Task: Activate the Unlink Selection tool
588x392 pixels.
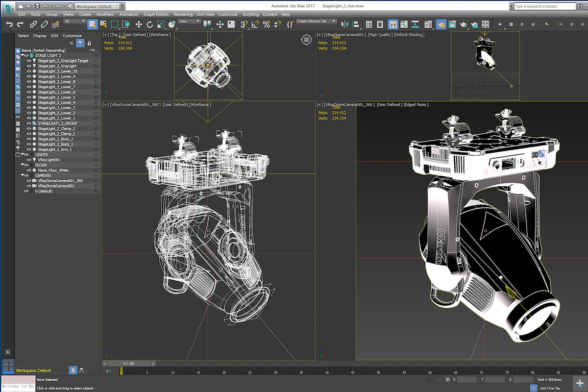Action: [45, 24]
